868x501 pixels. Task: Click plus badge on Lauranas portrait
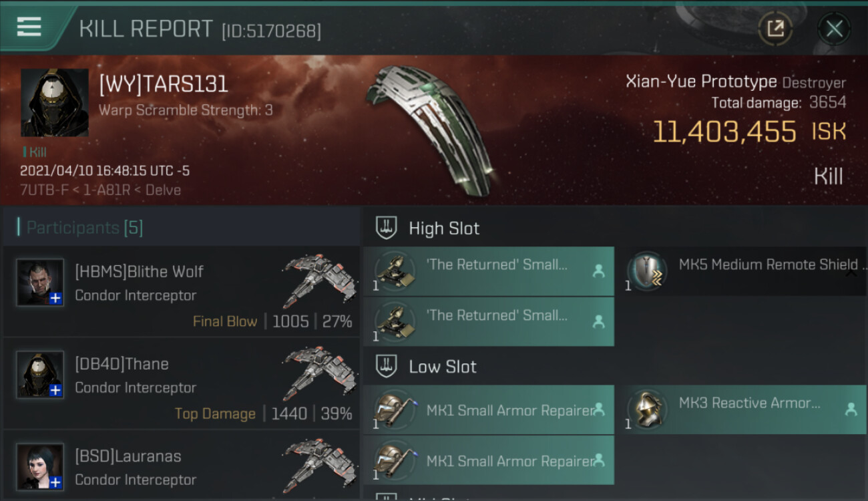[x=56, y=482]
